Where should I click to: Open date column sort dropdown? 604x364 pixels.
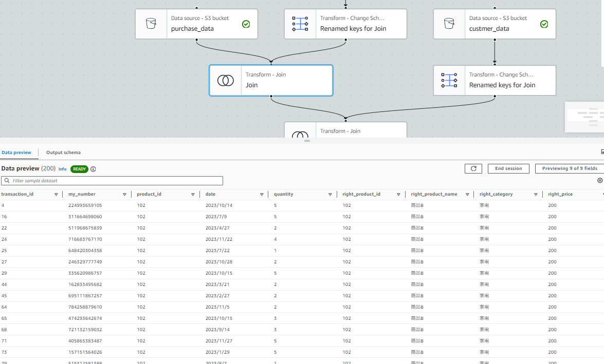coord(262,194)
